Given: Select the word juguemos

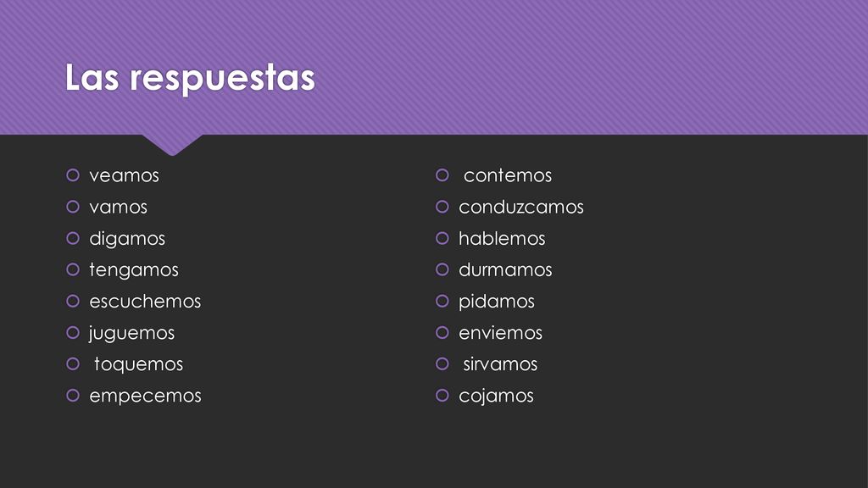Looking at the screenshot, I should [131, 334].
